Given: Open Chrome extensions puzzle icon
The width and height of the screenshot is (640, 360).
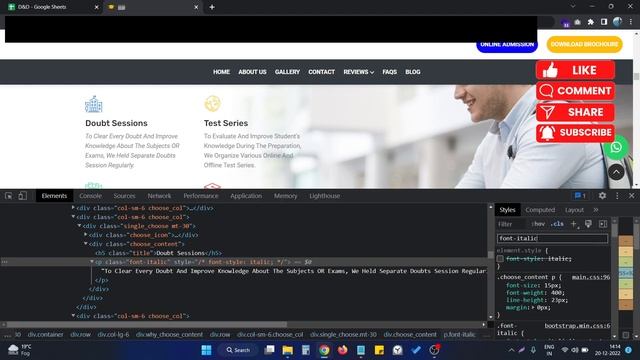Looking at the screenshot, I should [x=590, y=22].
